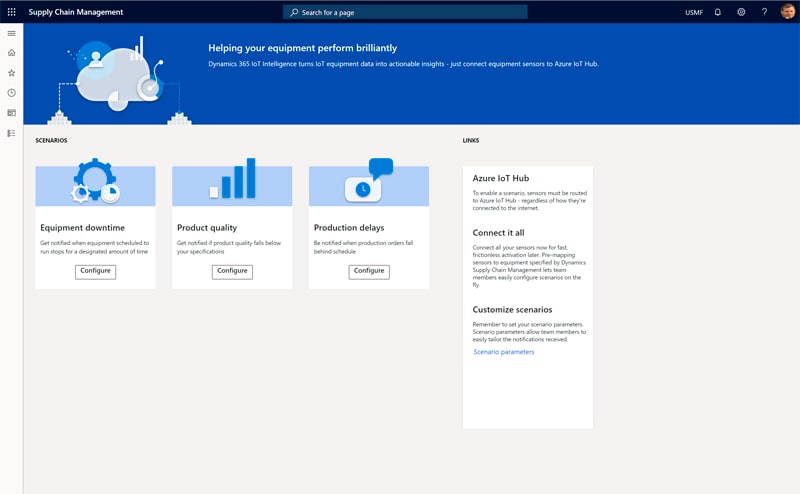Go to Home in left sidebar
Screen dimensions: 800x494
(x=11, y=53)
